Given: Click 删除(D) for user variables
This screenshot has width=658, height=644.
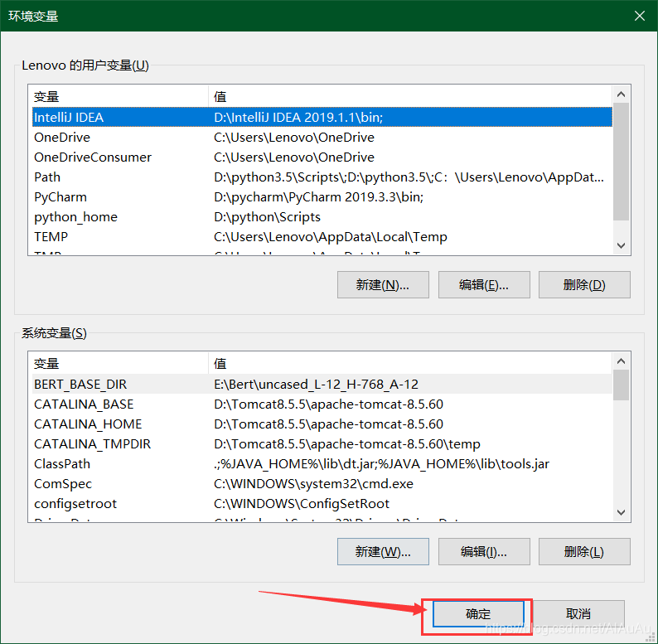Looking at the screenshot, I should pos(583,284).
